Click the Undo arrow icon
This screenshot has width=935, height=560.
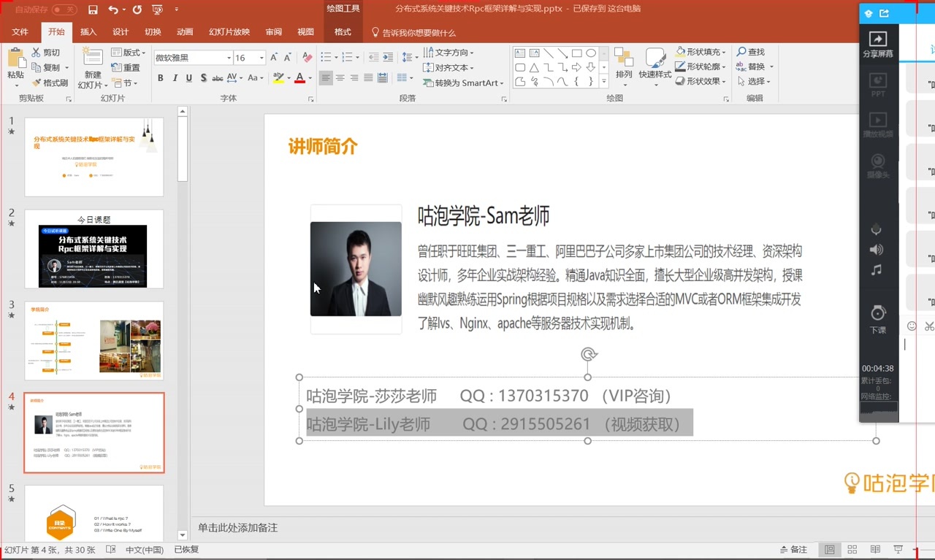(x=112, y=9)
